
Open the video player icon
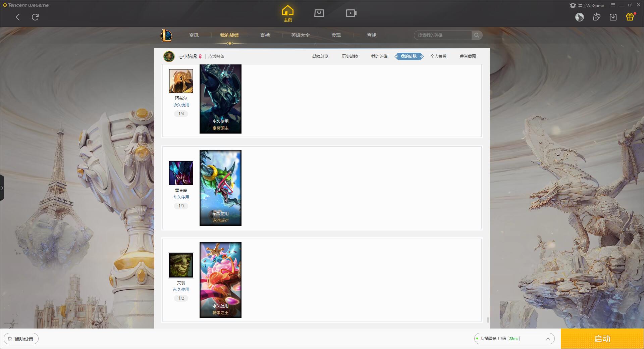351,13
